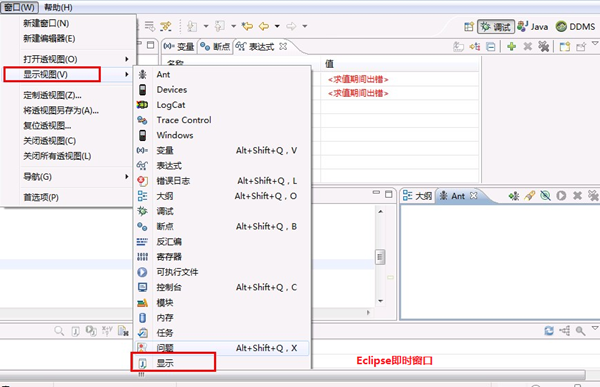Expand 导航(G) submenu arrow
The image size is (600, 387).
click(x=127, y=176)
